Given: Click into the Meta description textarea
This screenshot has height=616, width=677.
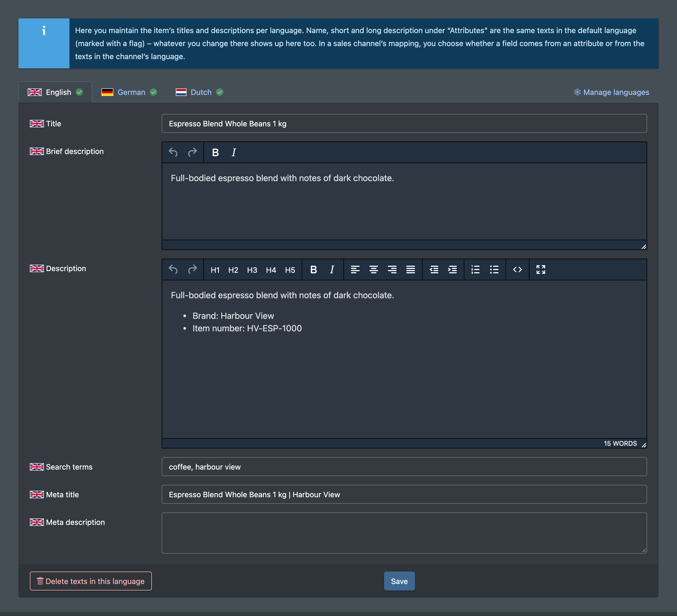Looking at the screenshot, I should (x=404, y=533).
